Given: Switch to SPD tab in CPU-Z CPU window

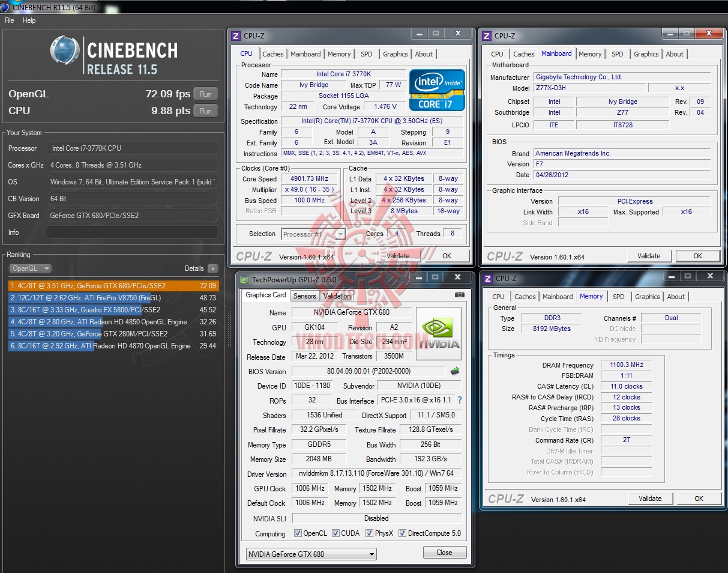Looking at the screenshot, I should (x=366, y=54).
